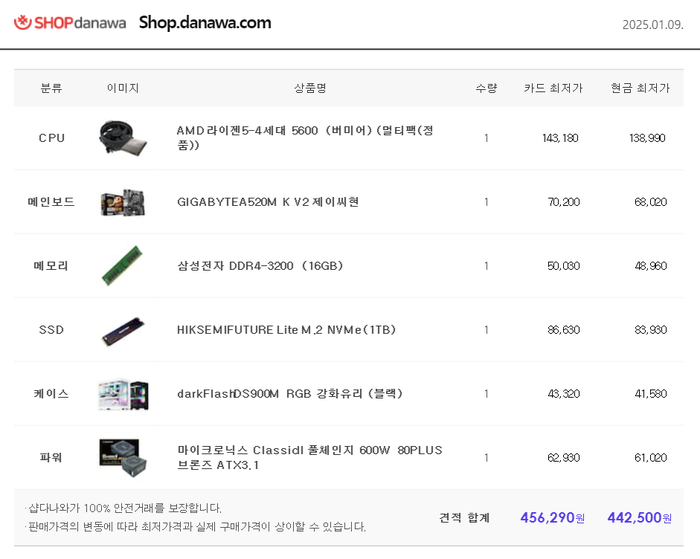
Task: Click power supply cash price 61,020
Action: coord(651,458)
